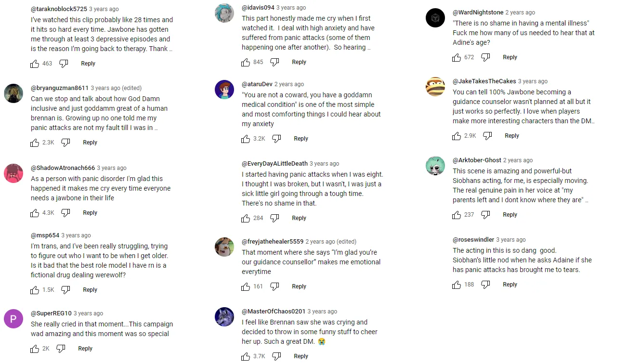Image resolution: width=628 pixels, height=364 pixels.
Task: View @SuperREG10's purple P avatar
Action: click(13, 319)
